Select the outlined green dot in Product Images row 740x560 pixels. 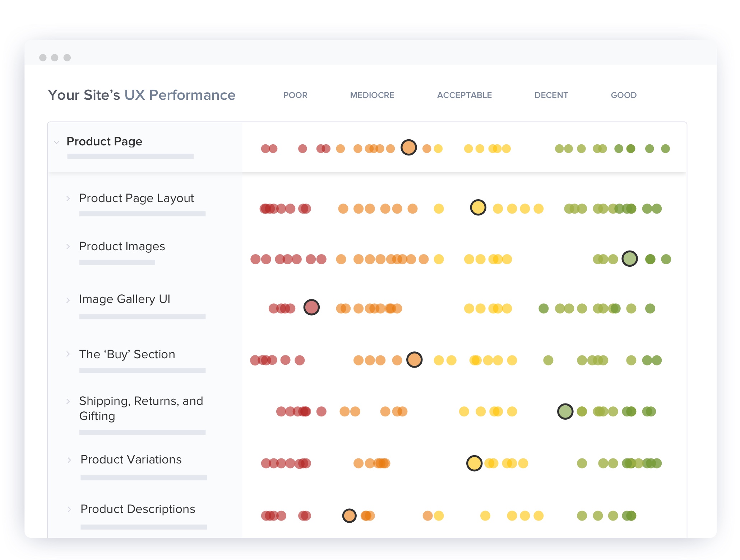(x=629, y=258)
